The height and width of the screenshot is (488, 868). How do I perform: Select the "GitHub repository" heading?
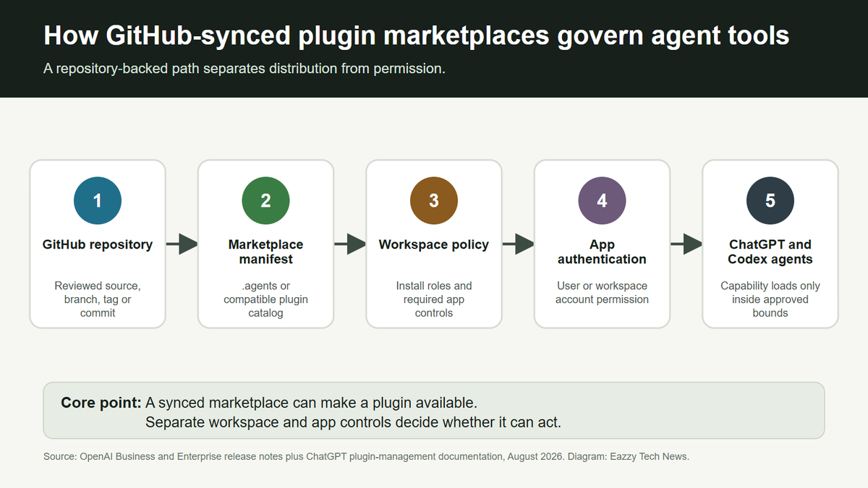[98, 244]
